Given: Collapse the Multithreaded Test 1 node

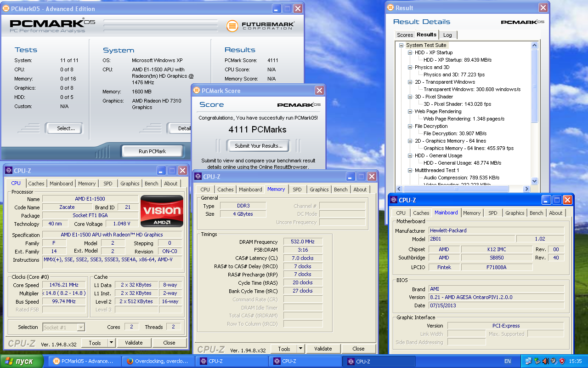Looking at the screenshot, I should [410, 170].
